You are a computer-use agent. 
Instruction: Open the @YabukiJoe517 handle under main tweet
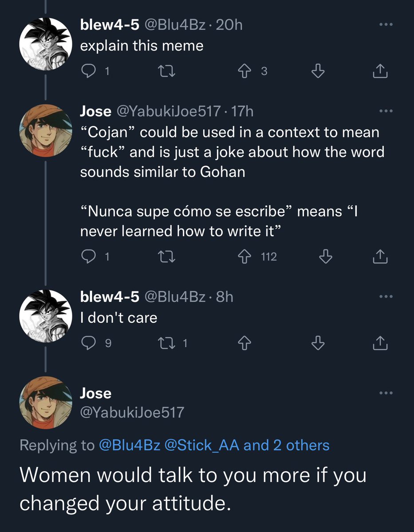(x=132, y=413)
